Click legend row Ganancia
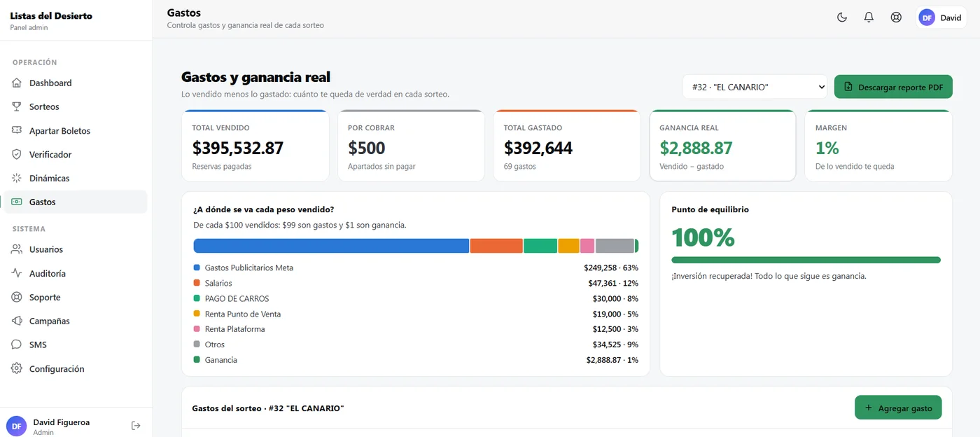The image size is (980, 437). 416,360
